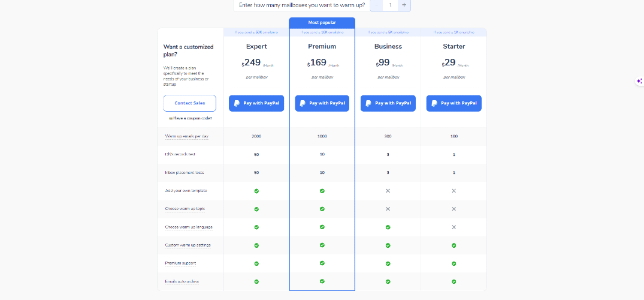This screenshot has height=300, width=644.
Task: Click the Choose warm up topic label
Action: (x=185, y=209)
